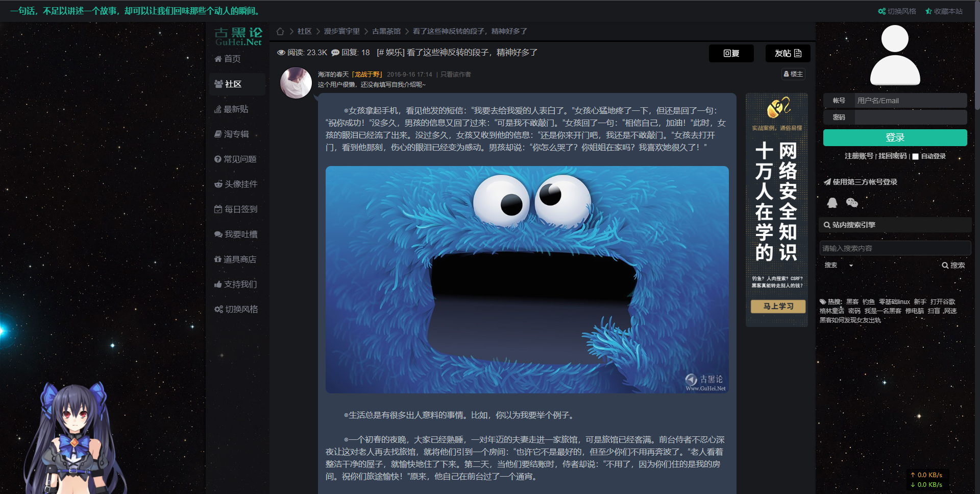Screen dimensions: 980x494
Task: Open 首页 in the left sidebar
Action: click(228, 59)
